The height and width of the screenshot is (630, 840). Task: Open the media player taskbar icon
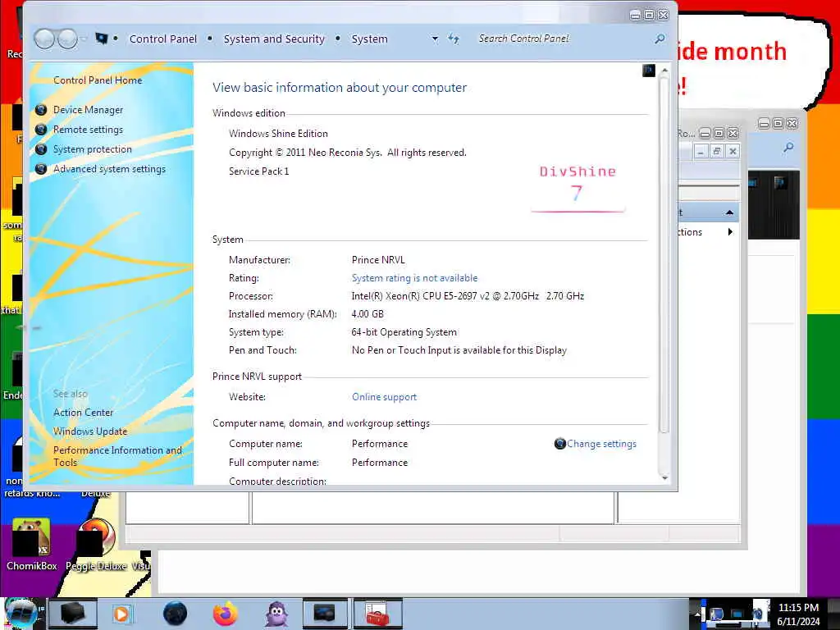click(x=121, y=614)
